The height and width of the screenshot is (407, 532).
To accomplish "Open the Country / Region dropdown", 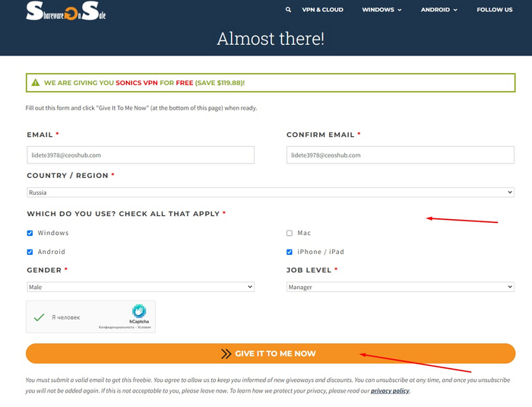I will 271,192.
